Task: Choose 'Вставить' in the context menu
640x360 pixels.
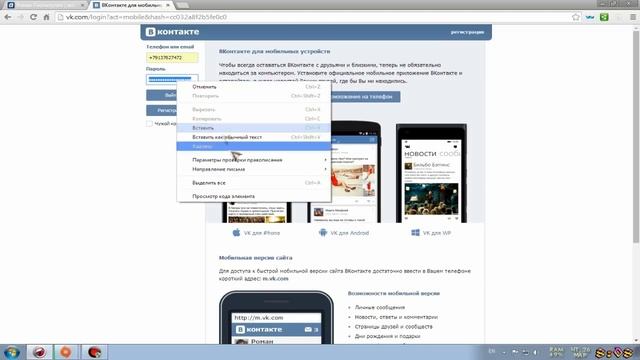Action: (253, 128)
